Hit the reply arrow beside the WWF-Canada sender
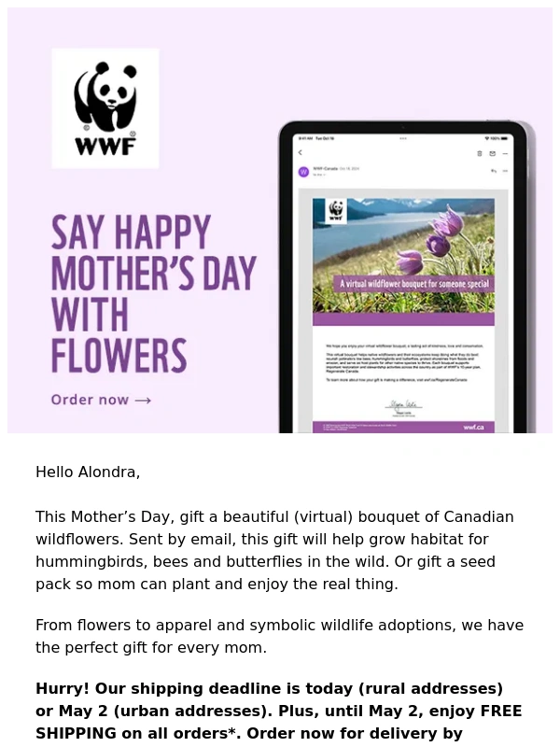 [493, 171]
